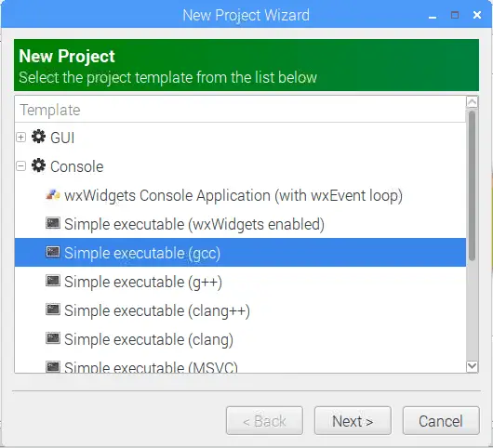
Task: Click the Cancel button
Action: point(441,421)
